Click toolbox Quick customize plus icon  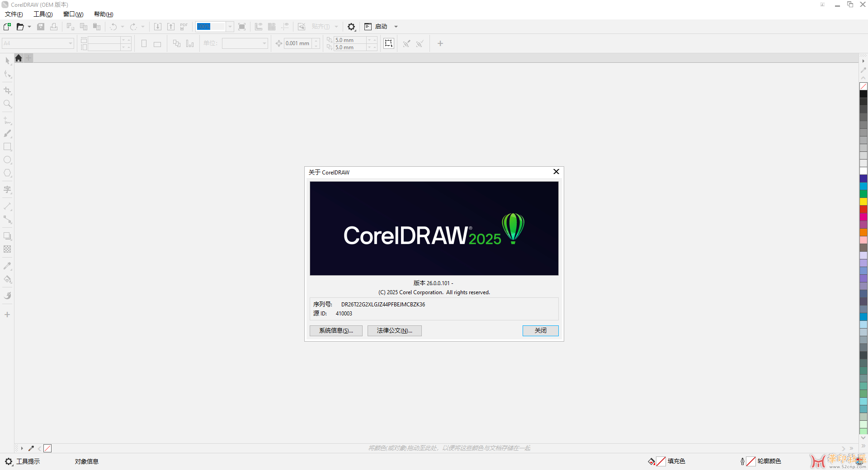(7, 315)
